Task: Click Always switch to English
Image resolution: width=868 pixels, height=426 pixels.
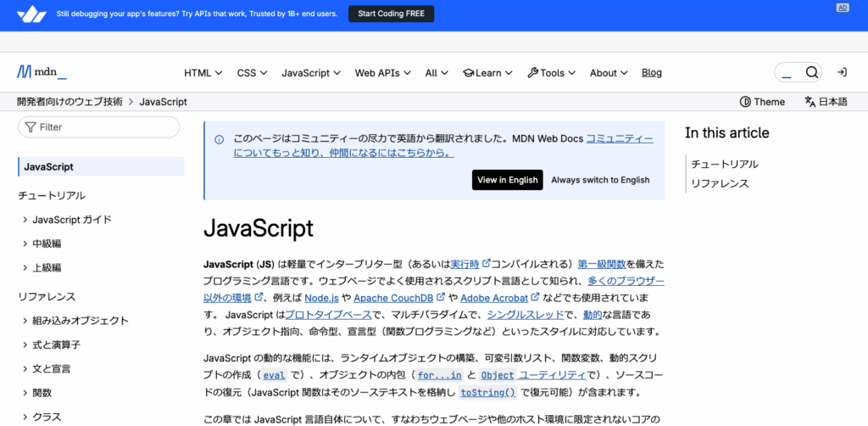Action: [x=600, y=180]
